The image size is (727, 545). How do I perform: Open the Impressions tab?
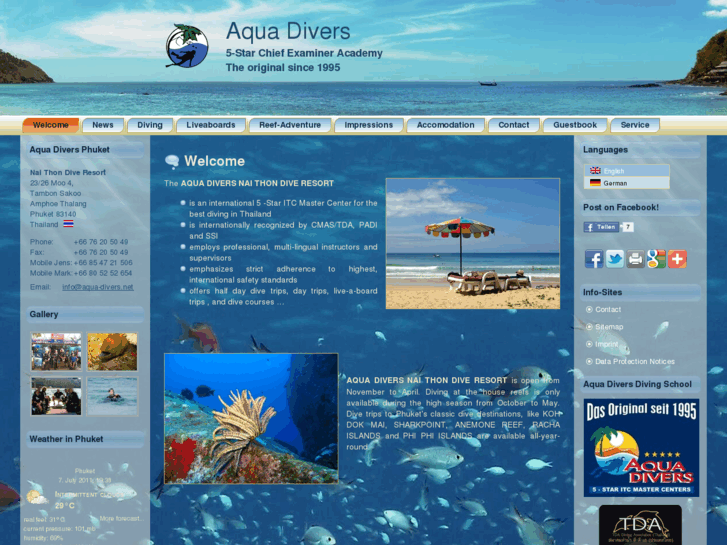click(x=369, y=125)
